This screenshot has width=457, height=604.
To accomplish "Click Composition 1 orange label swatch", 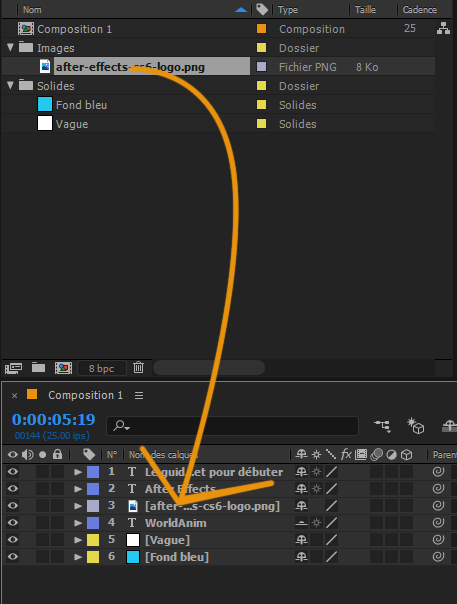I will coord(261,29).
